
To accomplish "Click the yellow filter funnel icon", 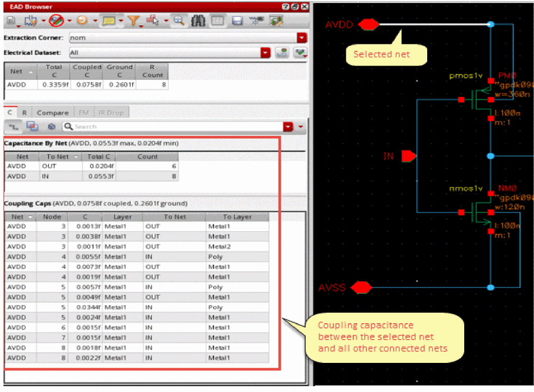I will pyautogui.click(x=133, y=21).
